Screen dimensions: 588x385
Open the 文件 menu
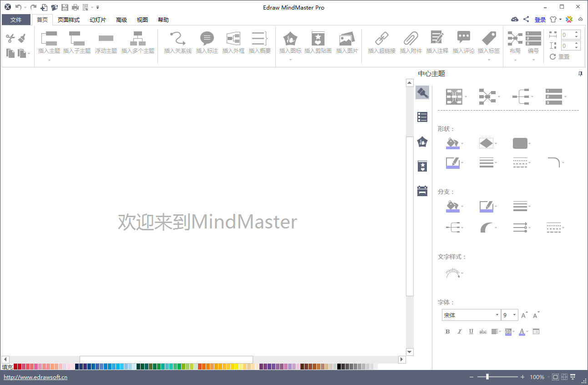pyautogui.click(x=16, y=20)
